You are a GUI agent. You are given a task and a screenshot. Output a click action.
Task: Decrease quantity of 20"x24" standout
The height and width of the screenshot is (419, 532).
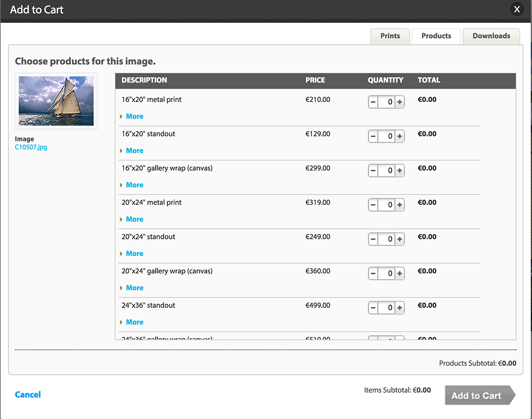coord(373,239)
